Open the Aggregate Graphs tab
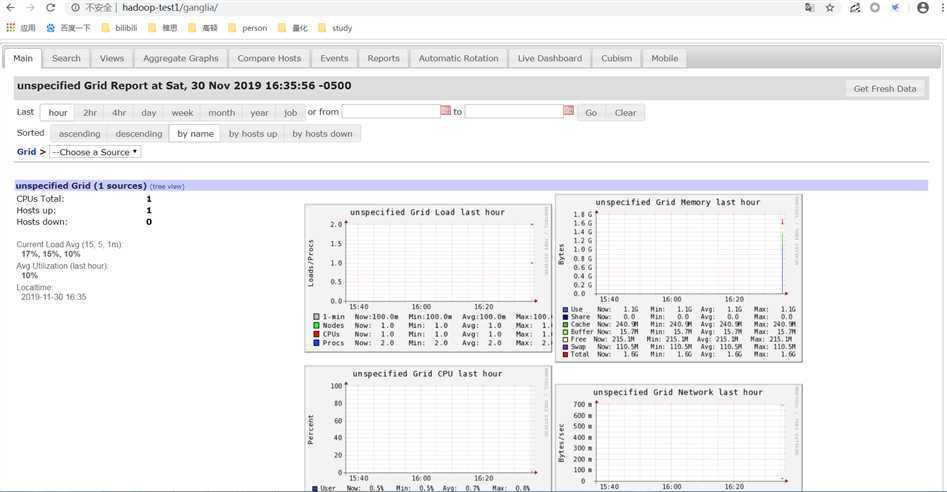The image size is (947, 492). [x=181, y=58]
